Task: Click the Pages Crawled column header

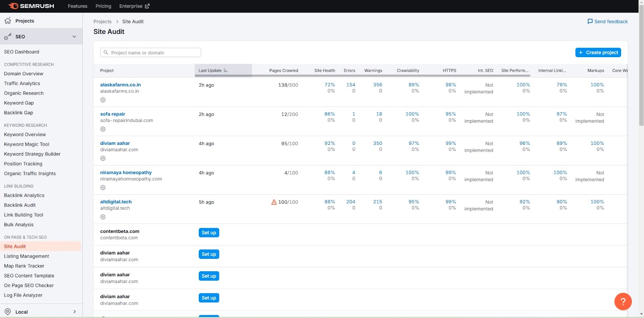Action: tap(284, 70)
